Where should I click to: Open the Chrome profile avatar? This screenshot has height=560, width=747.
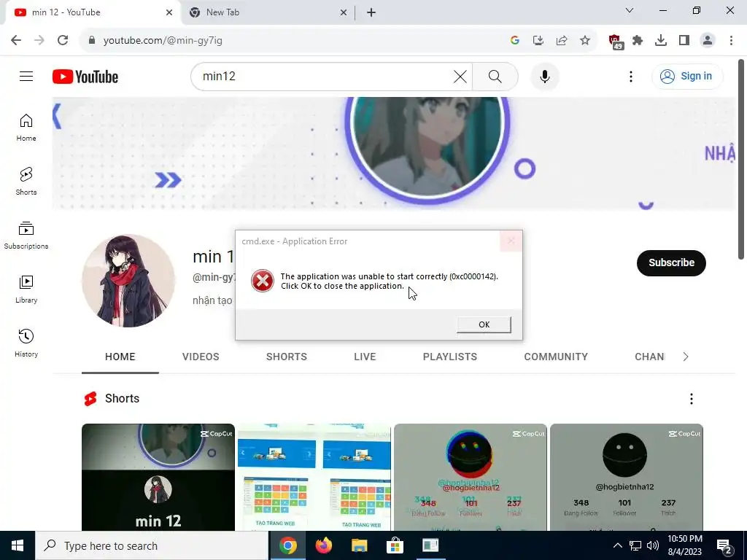(x=708, y=40)
